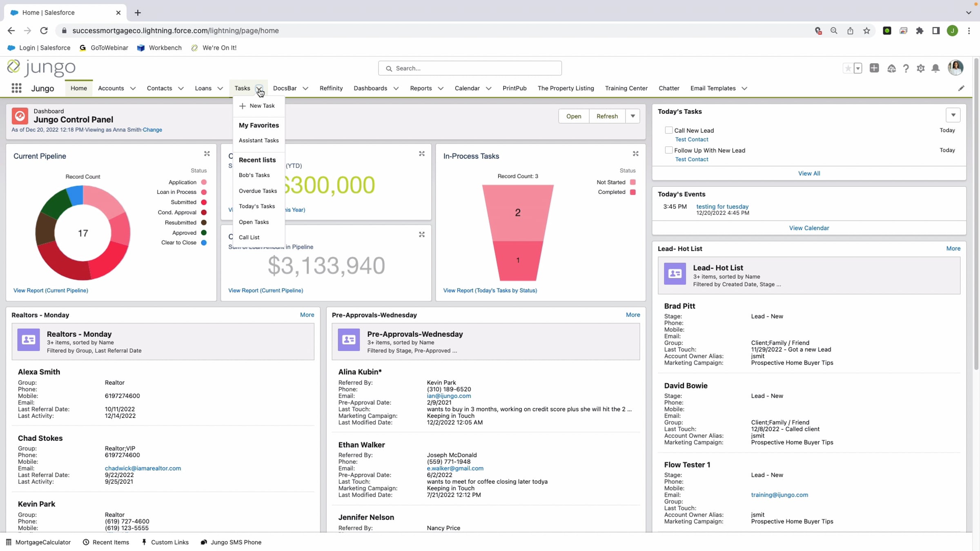Select Assistant Tasks under My Favorites
980x551 pixels.
pos(259,140)
